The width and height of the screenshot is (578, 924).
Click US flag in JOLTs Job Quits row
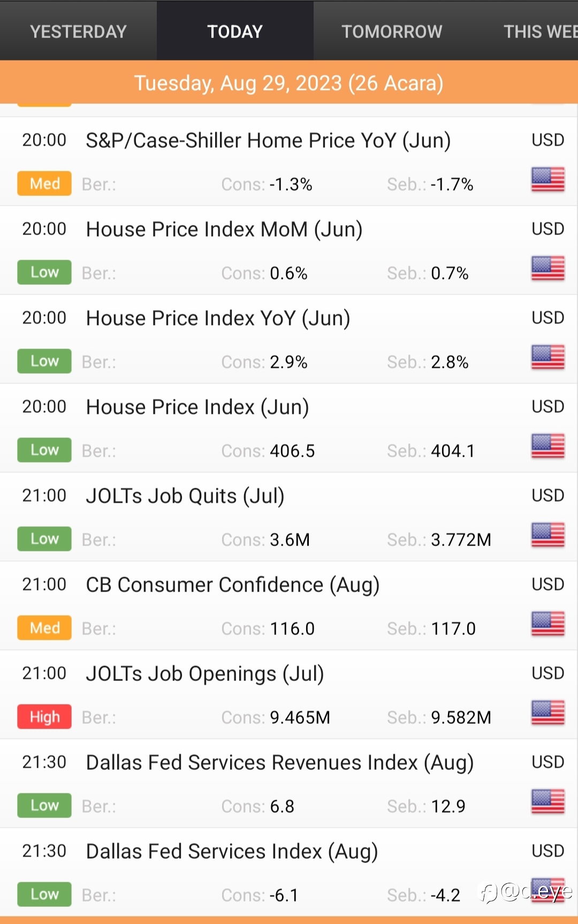coord(547,535)
